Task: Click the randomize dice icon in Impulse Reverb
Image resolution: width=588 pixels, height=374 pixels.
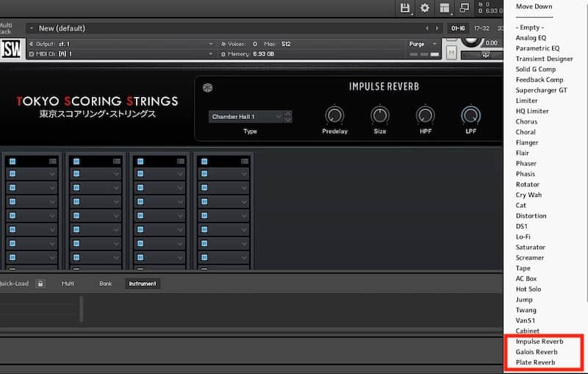Action: coord(207,87)
